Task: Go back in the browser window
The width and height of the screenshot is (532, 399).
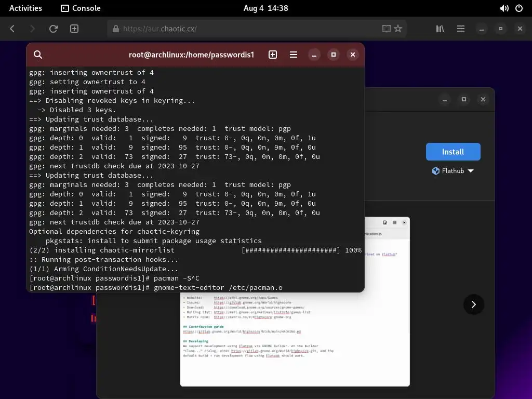Action: [12, 29]
